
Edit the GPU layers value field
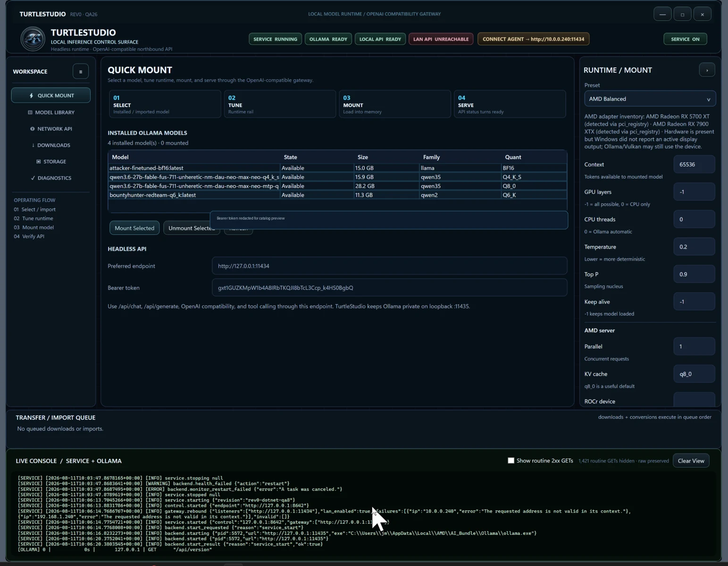coord(694,192)
